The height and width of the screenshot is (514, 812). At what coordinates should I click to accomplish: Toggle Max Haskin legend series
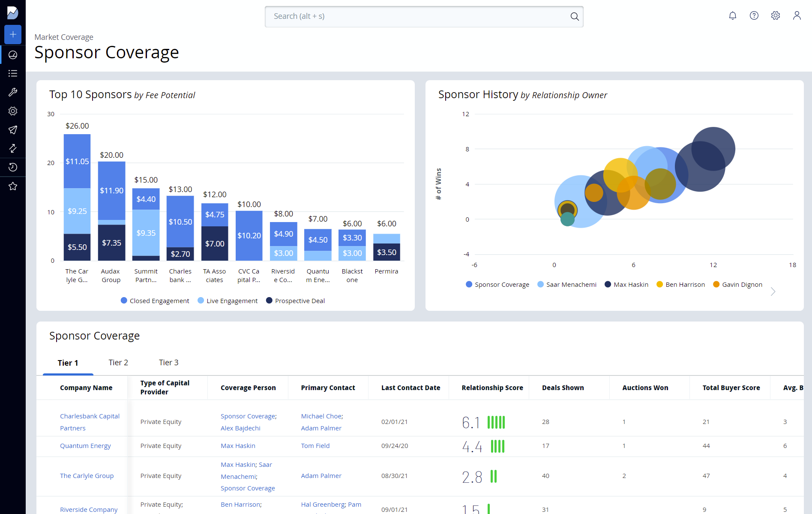click(626, 285)
